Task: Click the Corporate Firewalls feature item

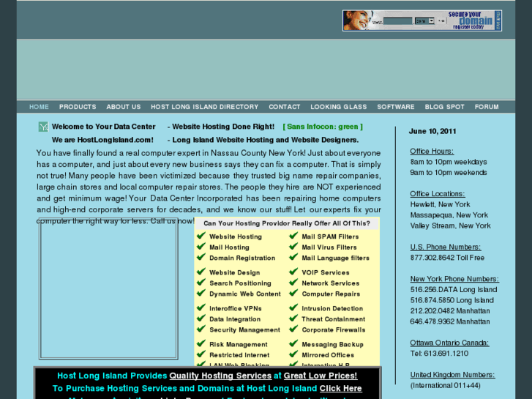Action: 334,329
